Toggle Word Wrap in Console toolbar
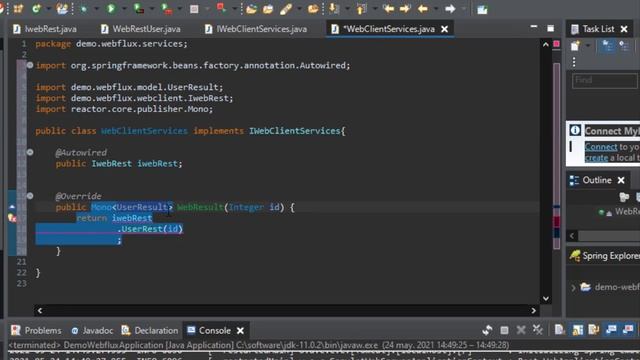640x360 pixels. click(x=593, y=330)
